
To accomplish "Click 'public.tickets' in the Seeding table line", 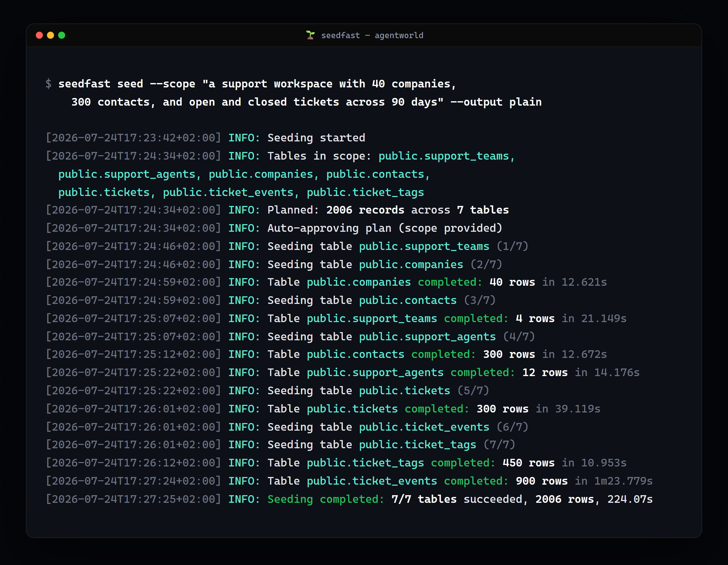I will click(x=405, y=390).
